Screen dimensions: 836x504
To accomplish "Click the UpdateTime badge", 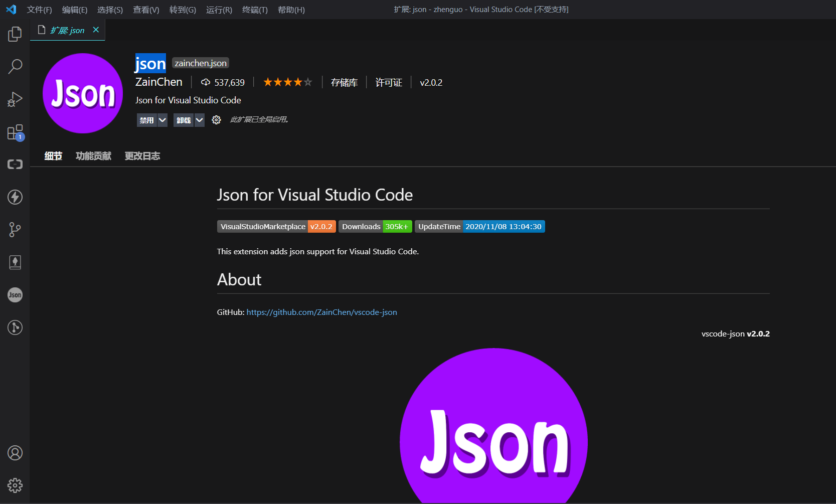I will pos(480,227).
